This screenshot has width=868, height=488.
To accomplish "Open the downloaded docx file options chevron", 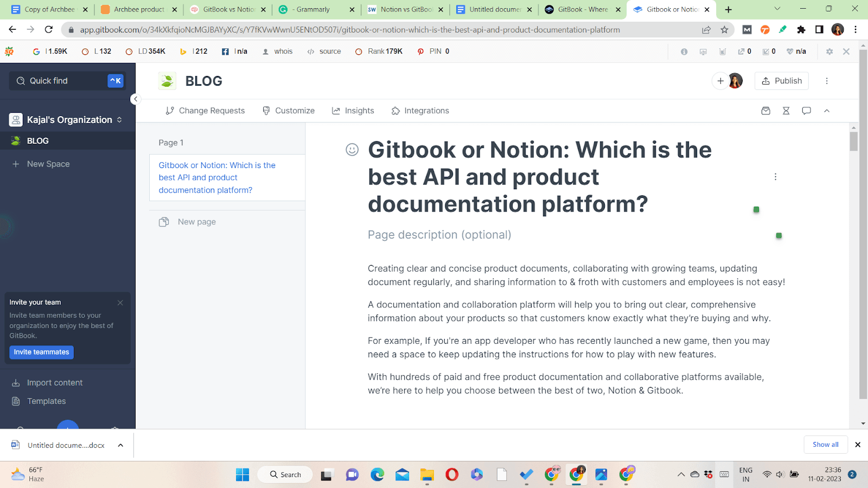I will 120,445.
